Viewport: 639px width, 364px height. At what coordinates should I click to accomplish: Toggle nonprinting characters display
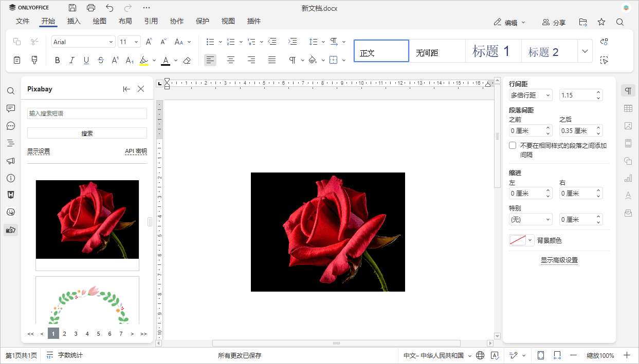click(x=293, y=60)
